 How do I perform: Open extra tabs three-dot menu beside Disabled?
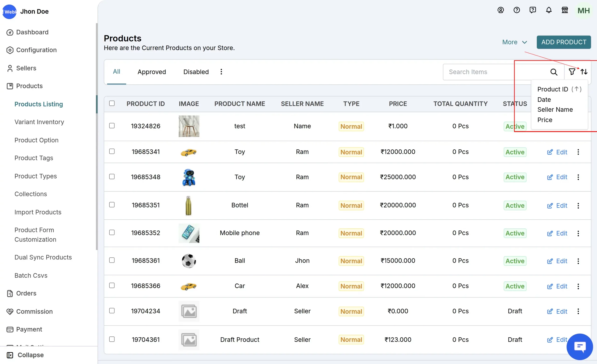(x=221, y=72)
